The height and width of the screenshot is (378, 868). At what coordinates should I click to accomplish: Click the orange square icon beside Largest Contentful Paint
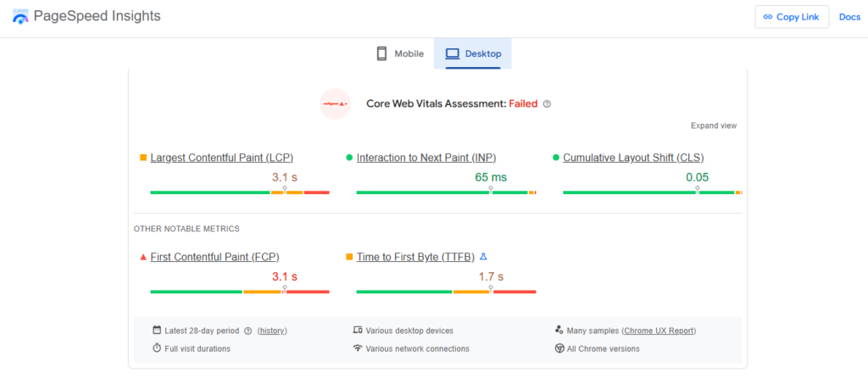143,158
